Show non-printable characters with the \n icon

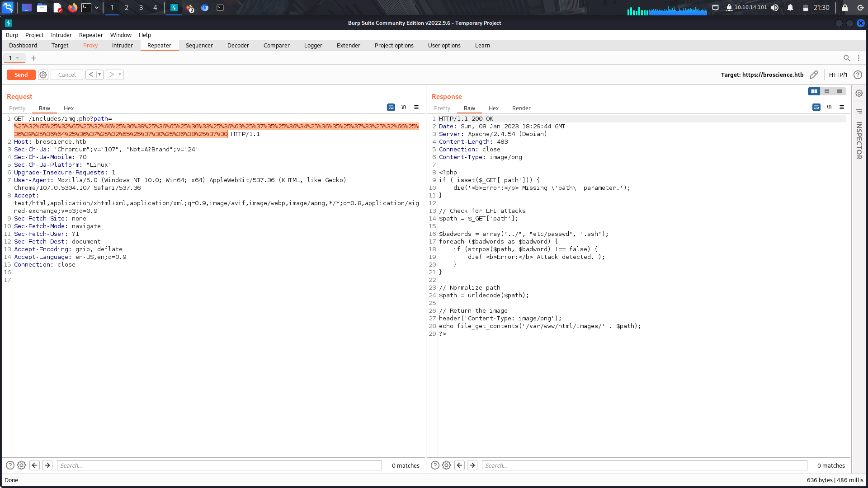click(x=404, y=107)
